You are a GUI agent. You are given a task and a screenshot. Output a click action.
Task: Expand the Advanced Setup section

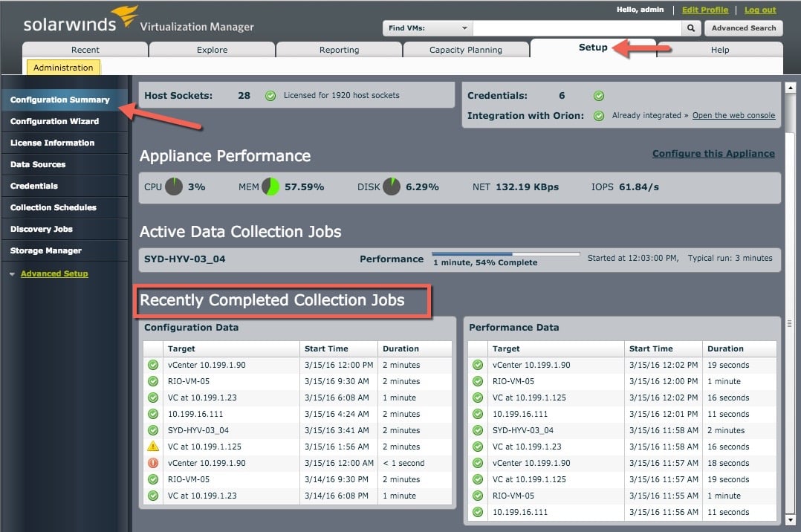pos(54,274)
